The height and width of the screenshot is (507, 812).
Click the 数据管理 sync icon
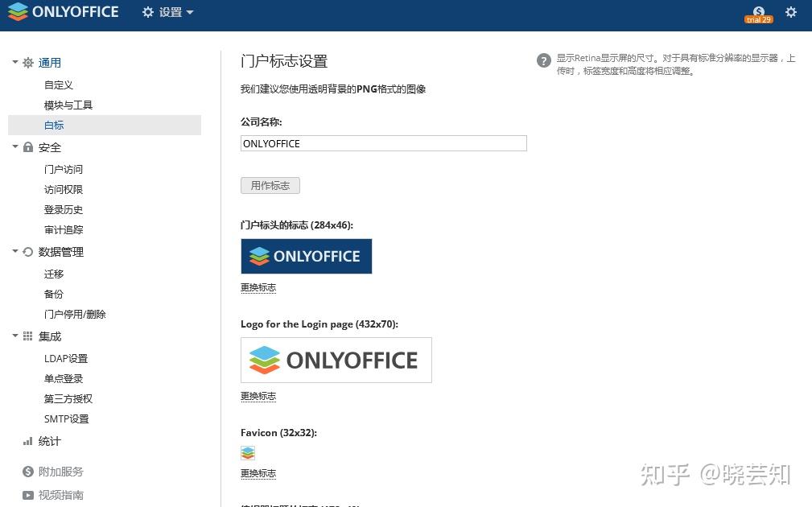tap(27, 251)
